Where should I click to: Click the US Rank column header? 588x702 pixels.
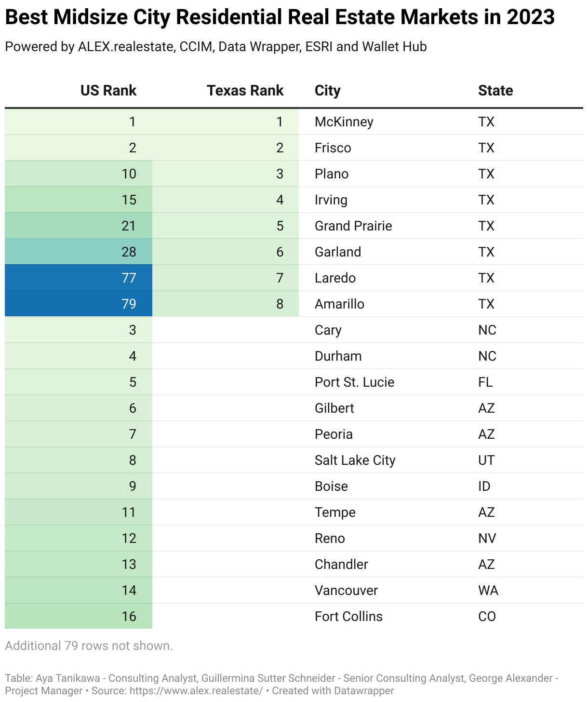pyautogui.click(x=108, y=91)
